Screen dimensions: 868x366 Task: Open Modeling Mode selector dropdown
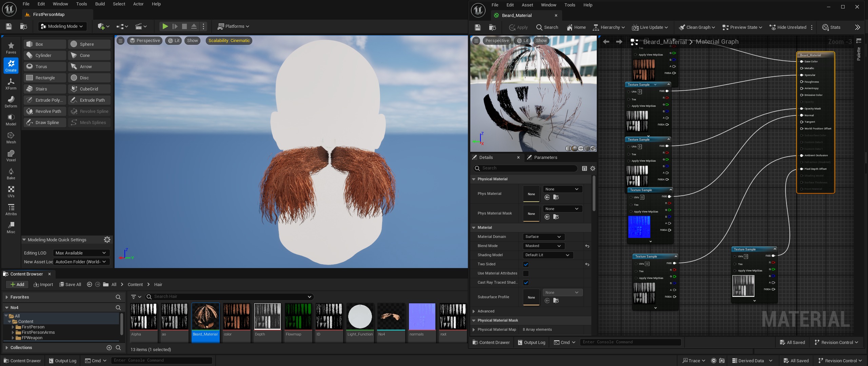click(x=63, y=26)
